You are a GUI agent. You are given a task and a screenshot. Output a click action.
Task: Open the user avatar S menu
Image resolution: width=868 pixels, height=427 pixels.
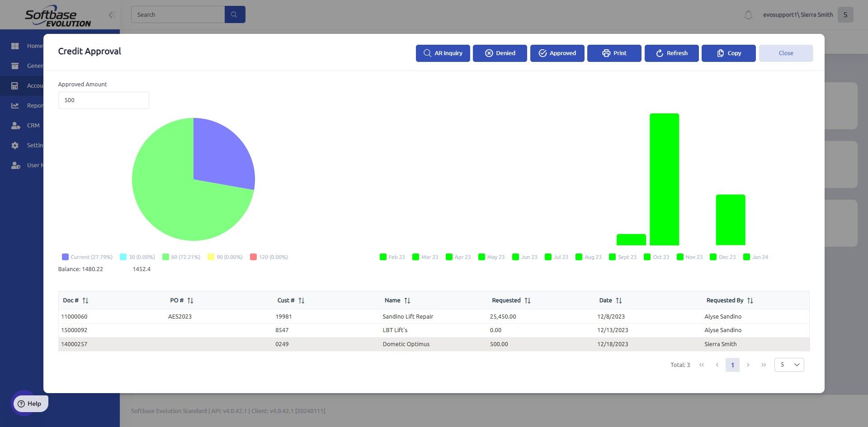tap(845, 14)
